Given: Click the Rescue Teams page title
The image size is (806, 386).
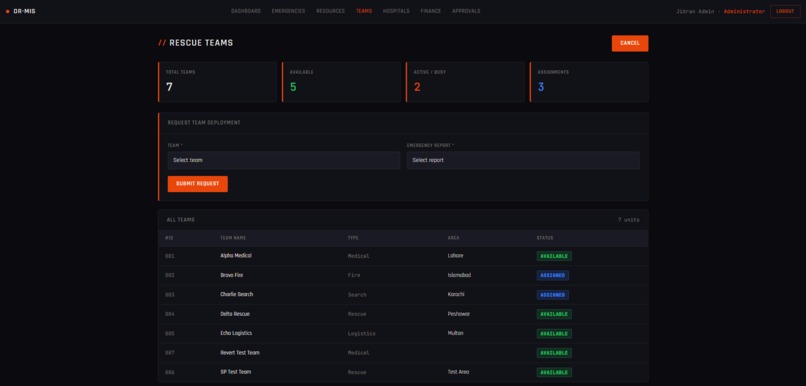Looking at the screenshot, I should (x=195, y=43).
